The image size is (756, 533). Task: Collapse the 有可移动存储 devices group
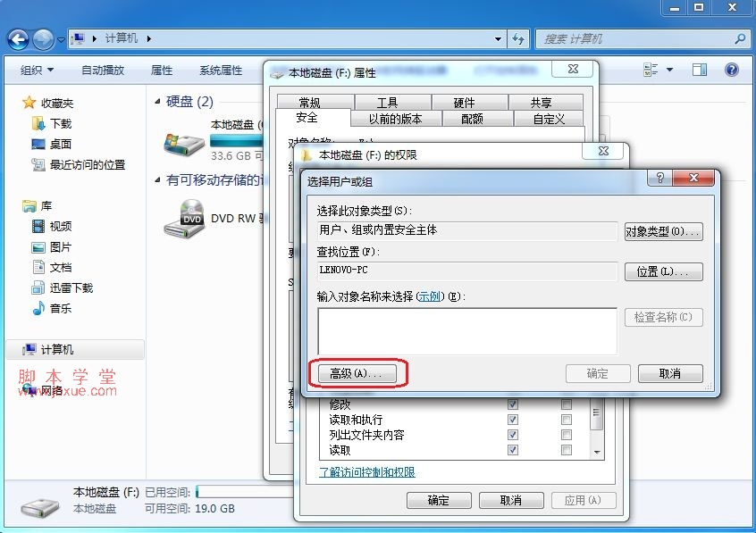pyautogui.click(x=157, y=180)
